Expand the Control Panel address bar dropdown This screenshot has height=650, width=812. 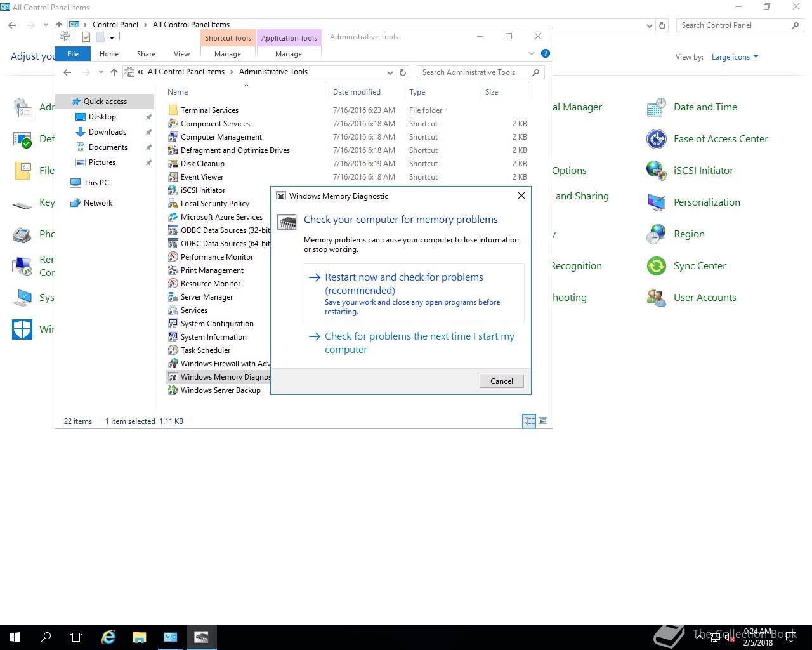pos(649,26)
